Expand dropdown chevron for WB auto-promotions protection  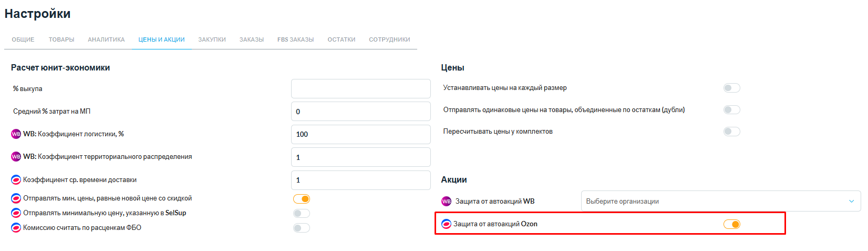tap(851, 201)
